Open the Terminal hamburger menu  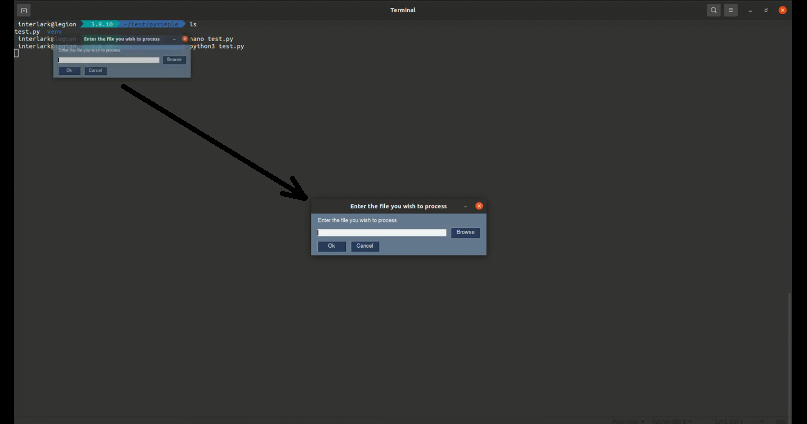(731, 10)
